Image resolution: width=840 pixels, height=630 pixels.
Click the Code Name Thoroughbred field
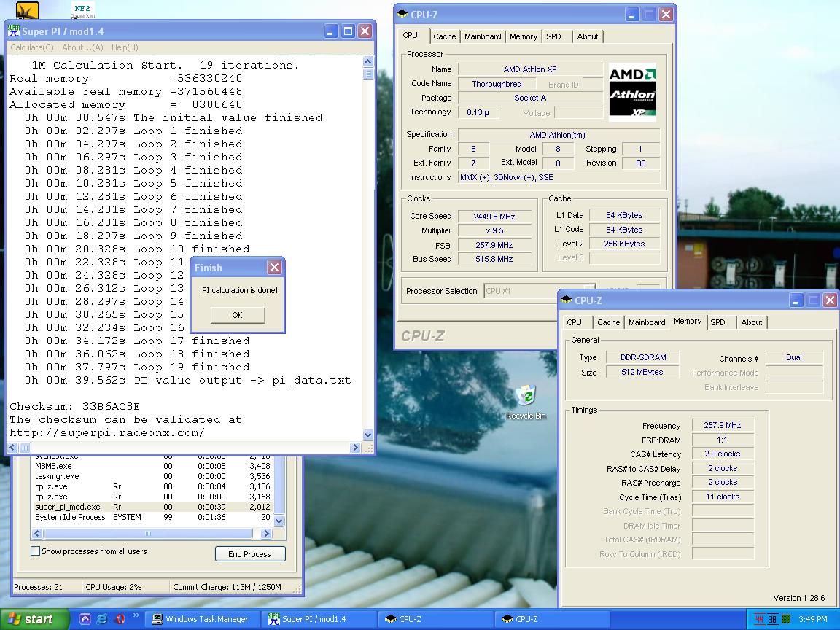click(497, 84)
